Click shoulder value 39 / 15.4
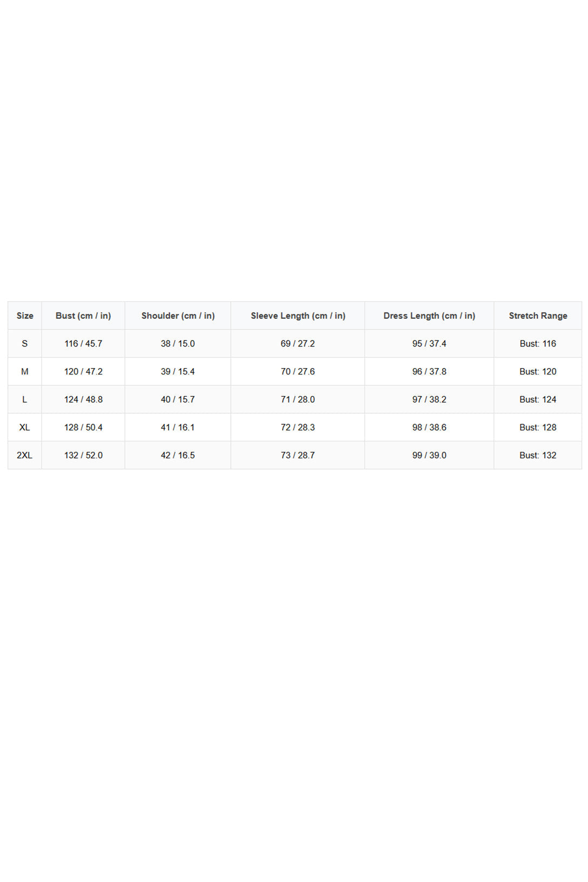Image resolution: width=588 pixels, height=882 pixels. (x=178, y=372)
